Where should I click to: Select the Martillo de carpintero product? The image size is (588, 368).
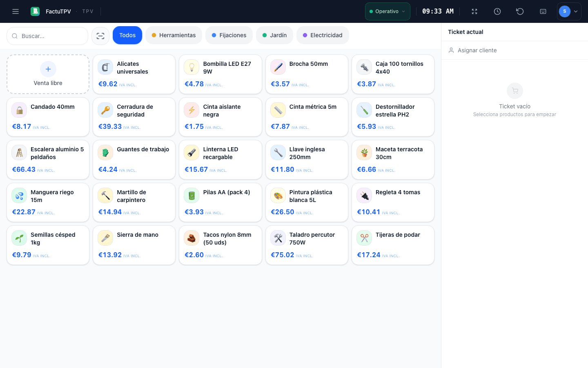(134, 202)
